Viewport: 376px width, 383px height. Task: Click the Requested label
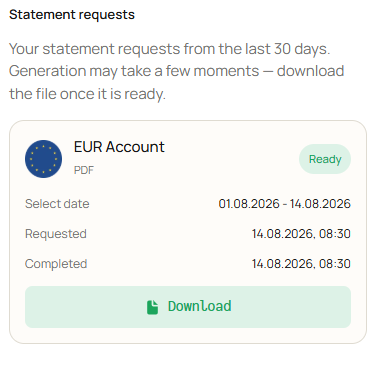56,234
